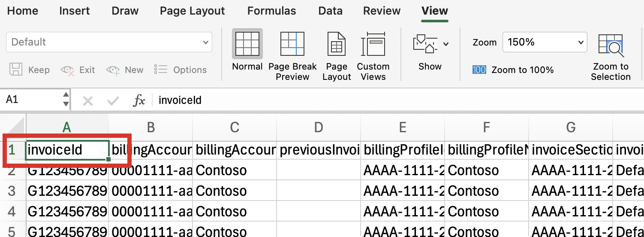The height and width of the screenshot is (237, 644).
Task: Open the Formulas ribbon tab
Action: coord(271,11)
